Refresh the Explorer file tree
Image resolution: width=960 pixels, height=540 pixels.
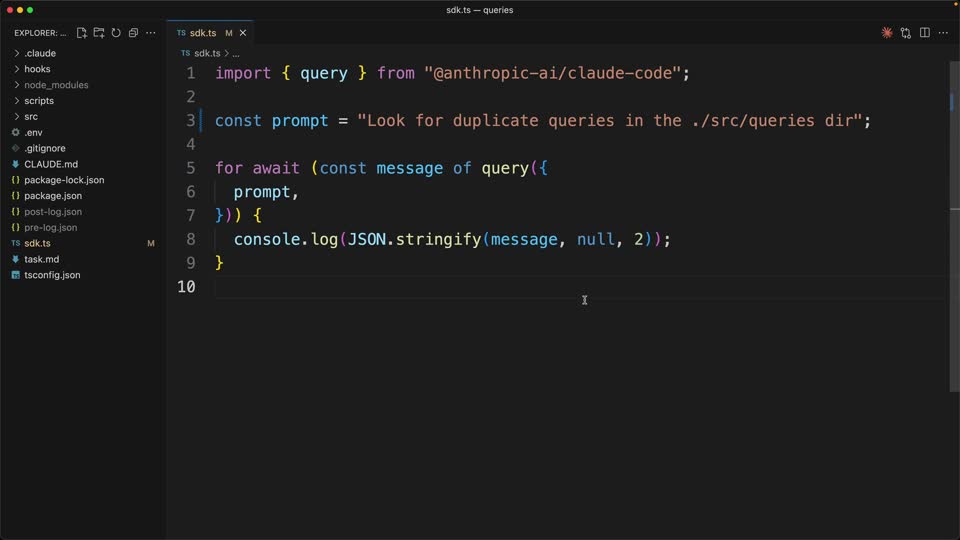(116, 33)
